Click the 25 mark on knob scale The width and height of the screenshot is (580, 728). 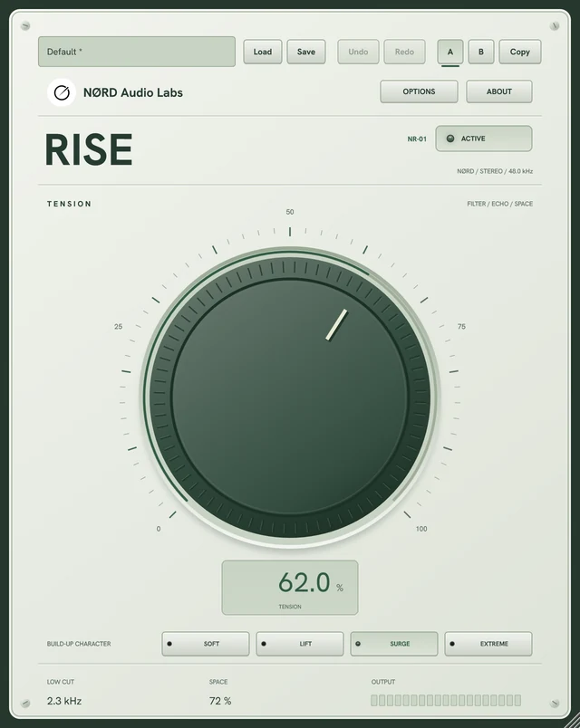(119, 327)
